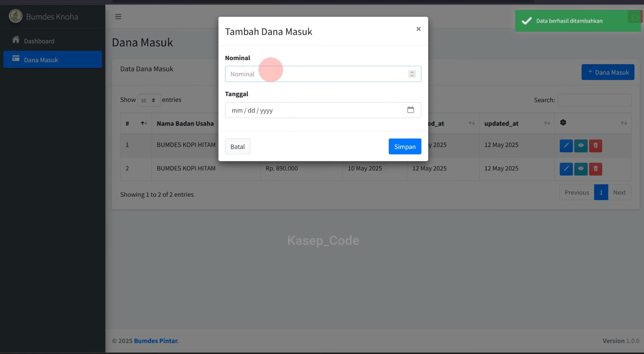Click the Nominal input field
This screenshot has width=644, height=354.
pos(323,74)
